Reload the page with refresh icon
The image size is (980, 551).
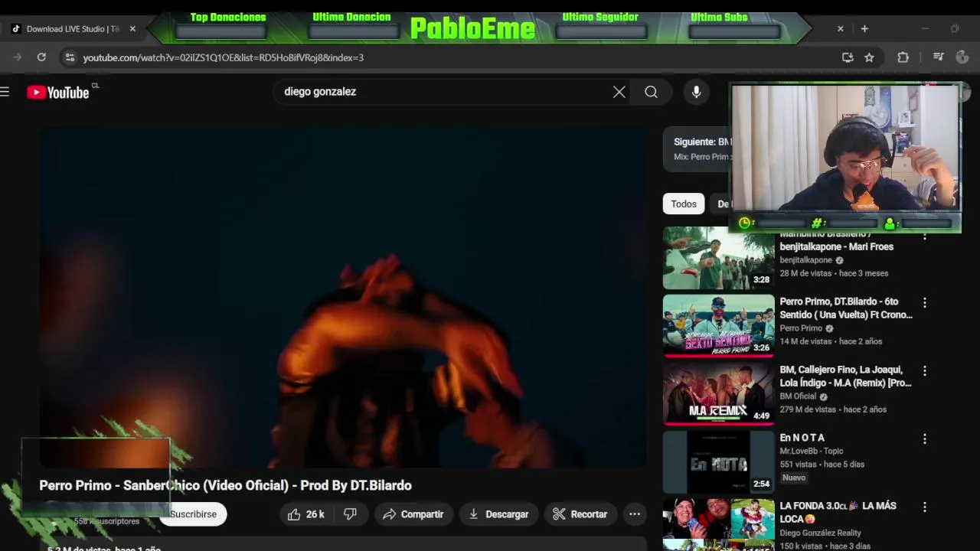click(41, 57)
